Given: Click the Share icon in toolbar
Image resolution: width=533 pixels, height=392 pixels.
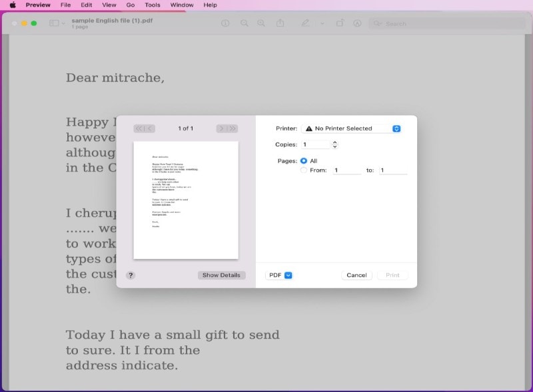Looking at the screenshot, I should (x=280, y=23).
